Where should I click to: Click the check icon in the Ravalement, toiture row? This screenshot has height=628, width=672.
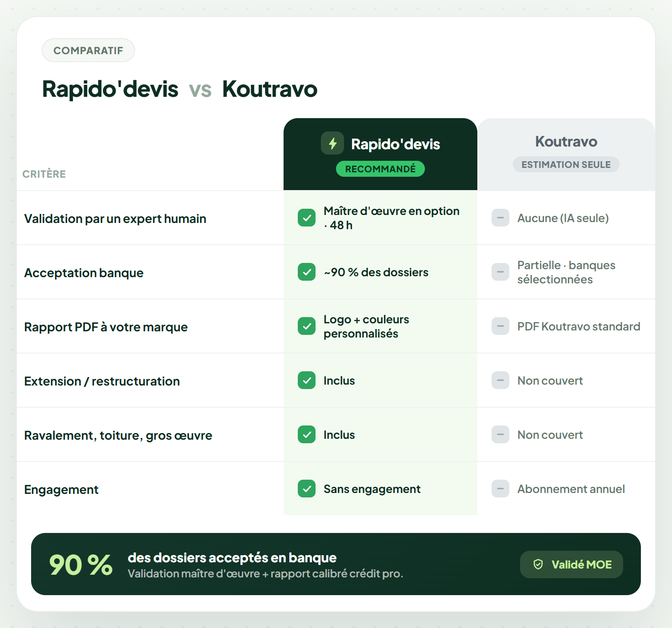(x=307, y=434)
